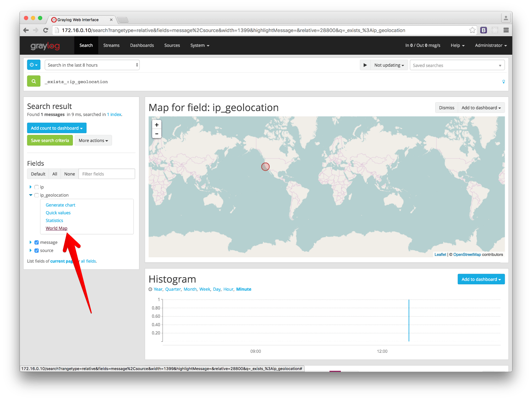Bookmark page with the star icon
The height and width of the screenshot is (400, 532).
(x=472, y=30)
